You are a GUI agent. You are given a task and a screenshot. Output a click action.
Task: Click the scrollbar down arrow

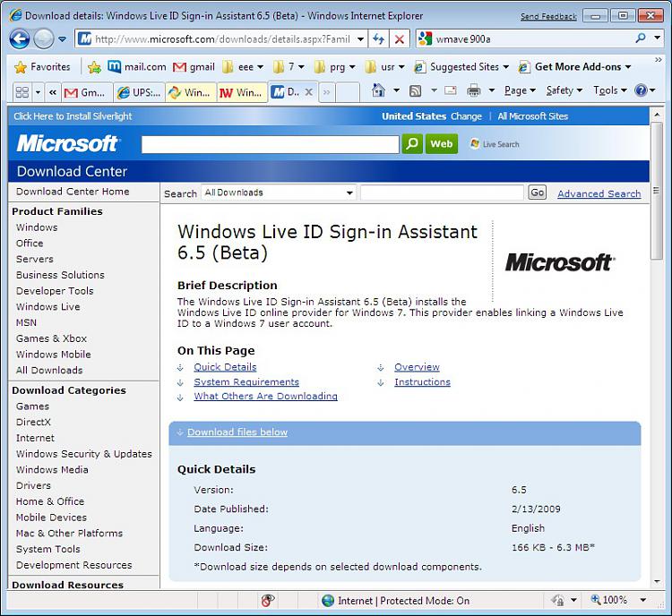coord(657,582)
